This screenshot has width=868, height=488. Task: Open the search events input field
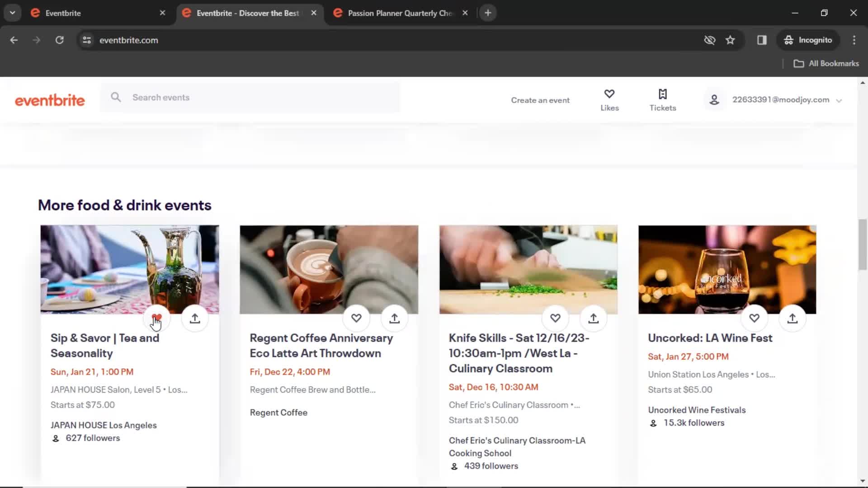click(251, 97)
